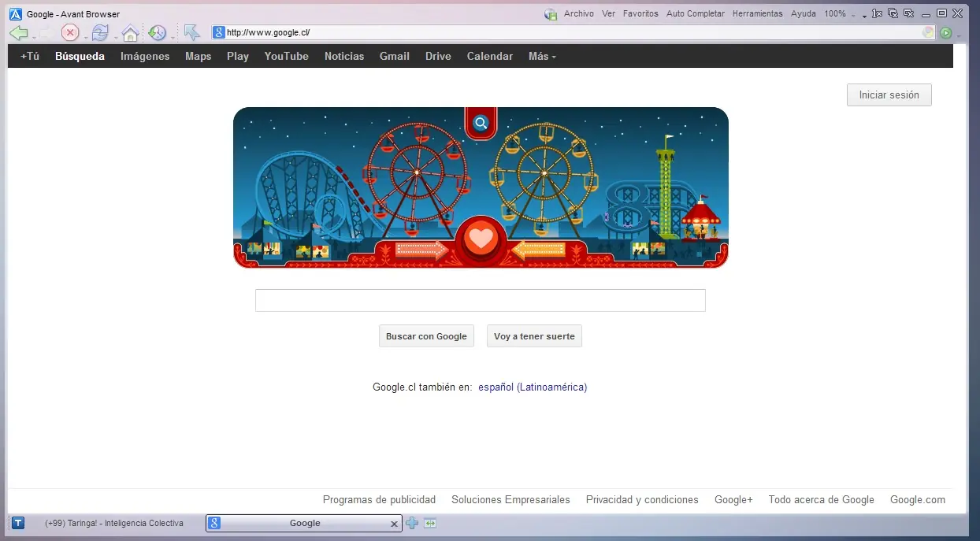Click the green Back arrow
This screenshot has width=980, height=541.
pyautogui.click(x=18, y=33)
